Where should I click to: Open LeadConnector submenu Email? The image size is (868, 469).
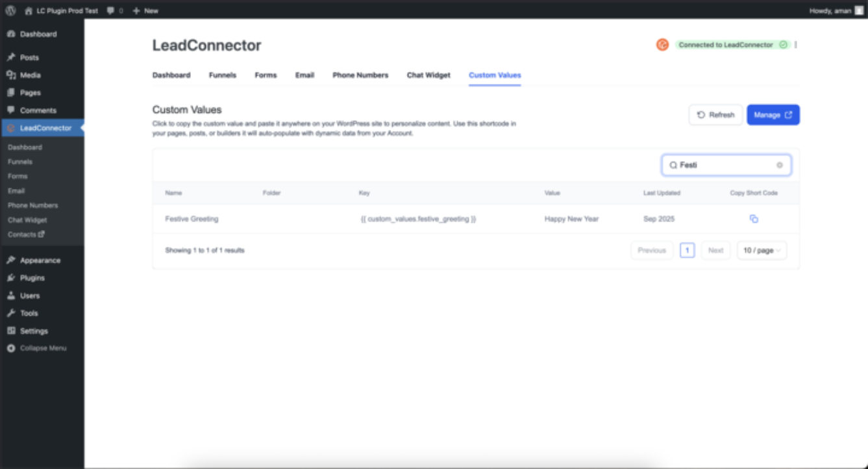click(x=16, y=190)
